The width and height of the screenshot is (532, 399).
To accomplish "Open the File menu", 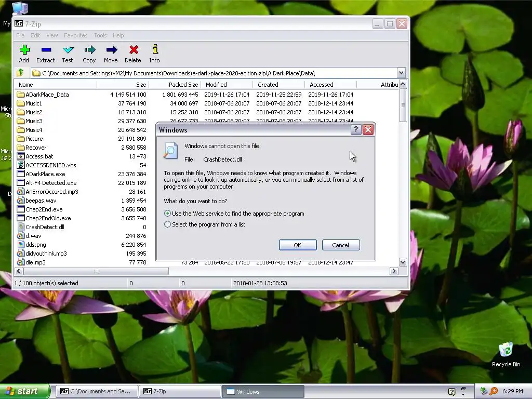I will 20,35.
